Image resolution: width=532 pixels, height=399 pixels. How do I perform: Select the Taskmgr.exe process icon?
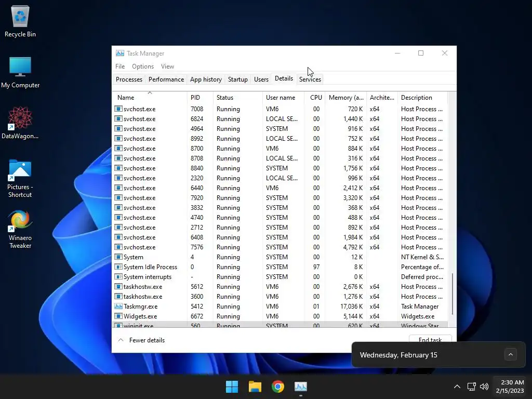(x=118, y=307)
